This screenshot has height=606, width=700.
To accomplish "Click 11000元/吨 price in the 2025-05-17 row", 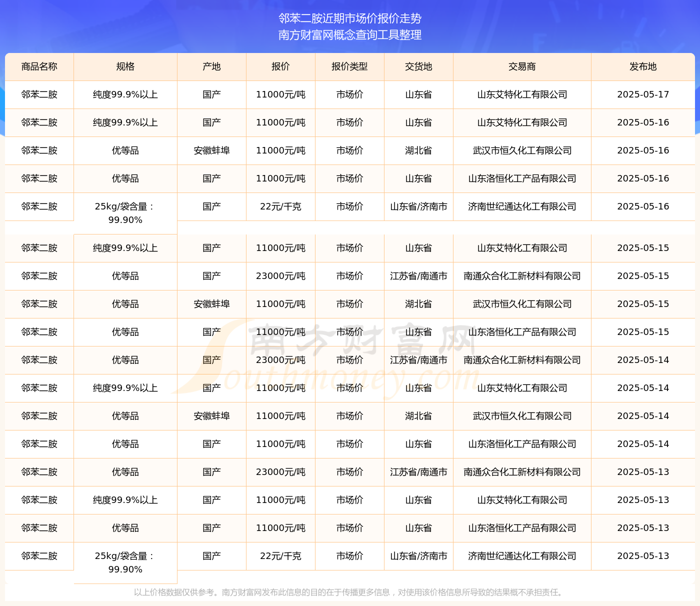I will point(281,94).
